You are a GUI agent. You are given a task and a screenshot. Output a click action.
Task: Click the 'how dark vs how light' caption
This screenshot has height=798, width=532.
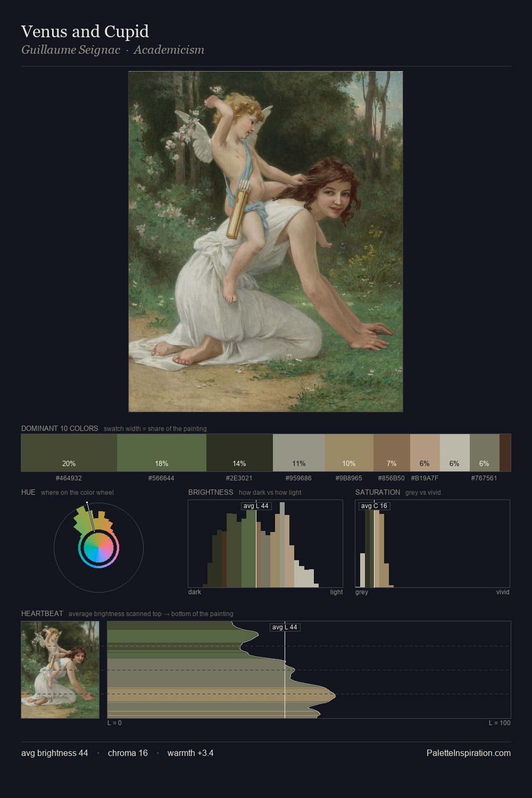point(270,493)
